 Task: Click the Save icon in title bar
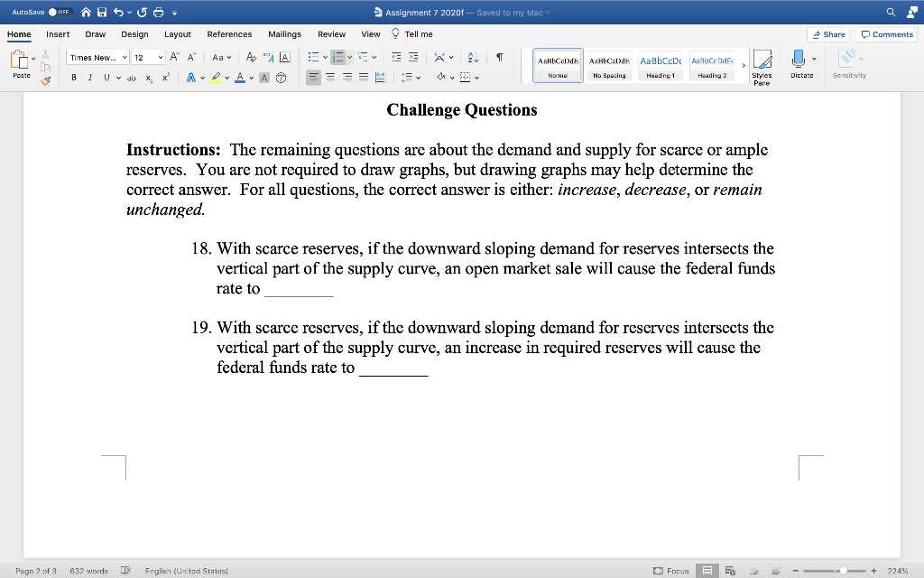(102, 12)
